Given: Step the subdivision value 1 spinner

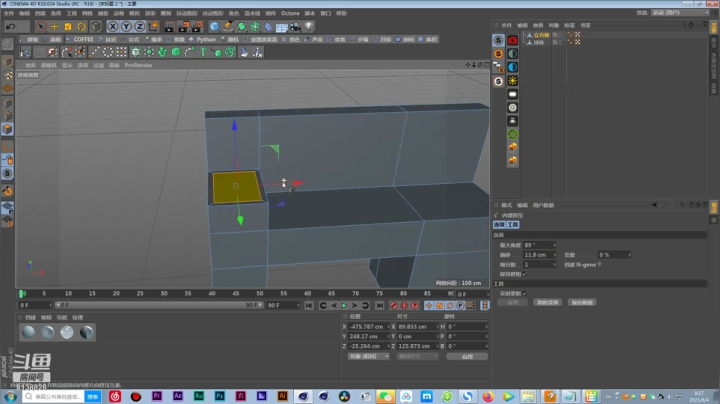Looking at the screenshot, I should (554, 265).
